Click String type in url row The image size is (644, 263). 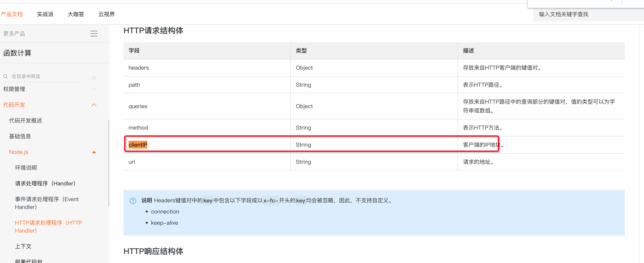303,162
